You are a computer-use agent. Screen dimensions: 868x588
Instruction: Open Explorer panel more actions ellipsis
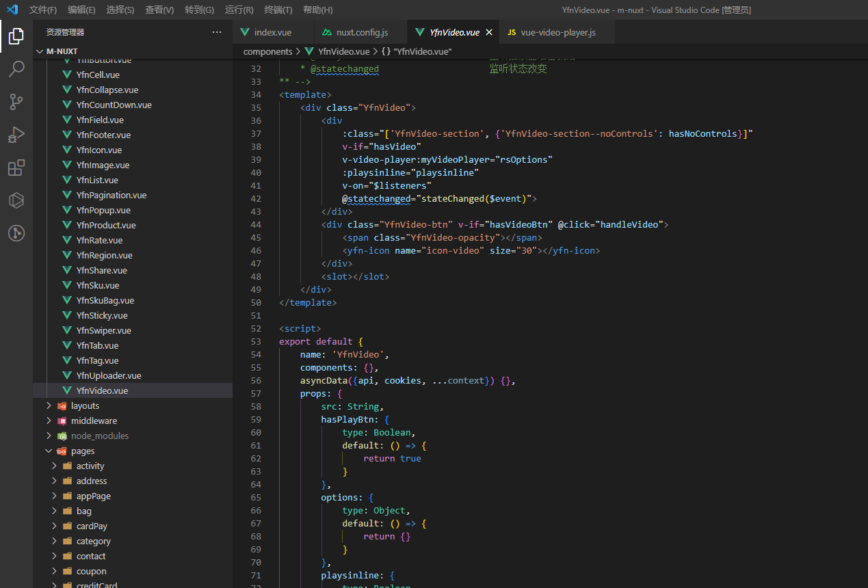[217, 32]
